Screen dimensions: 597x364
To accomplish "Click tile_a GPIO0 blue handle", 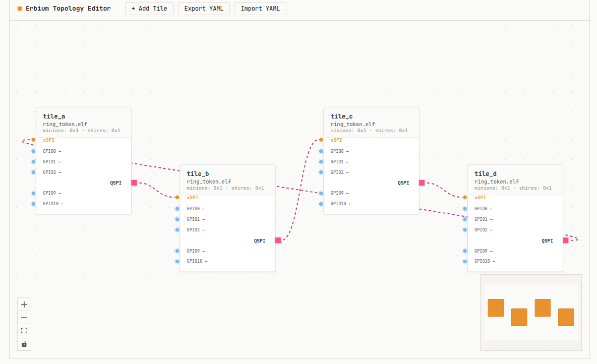I will click(x=33, y=151).
